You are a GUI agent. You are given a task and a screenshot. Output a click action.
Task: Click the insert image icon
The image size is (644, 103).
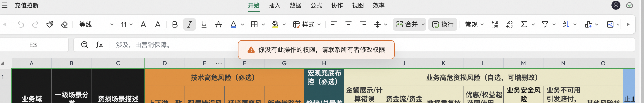point(610,24)
